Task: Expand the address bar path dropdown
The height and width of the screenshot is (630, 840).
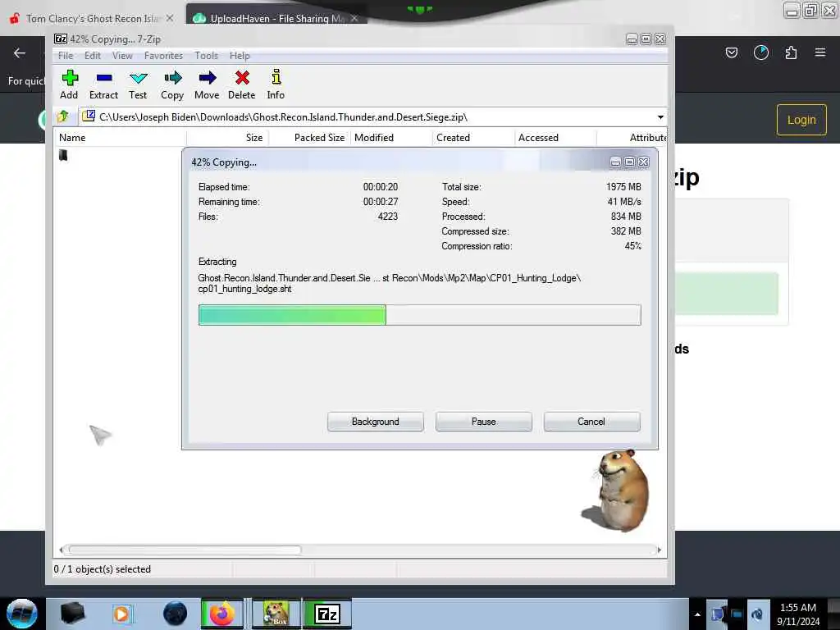Action: [x=660, y=117]
